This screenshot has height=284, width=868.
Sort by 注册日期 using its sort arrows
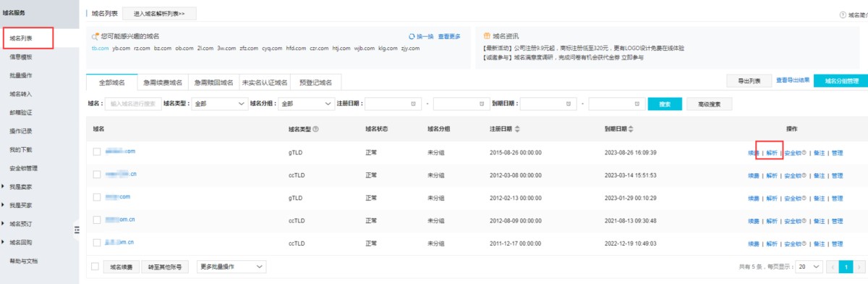point(517,128)
